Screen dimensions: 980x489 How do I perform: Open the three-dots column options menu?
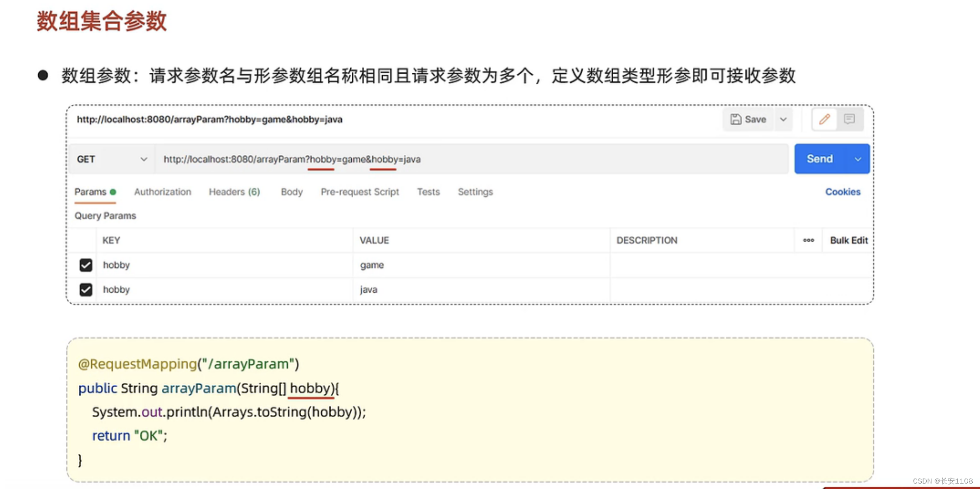tap(808, 240)
